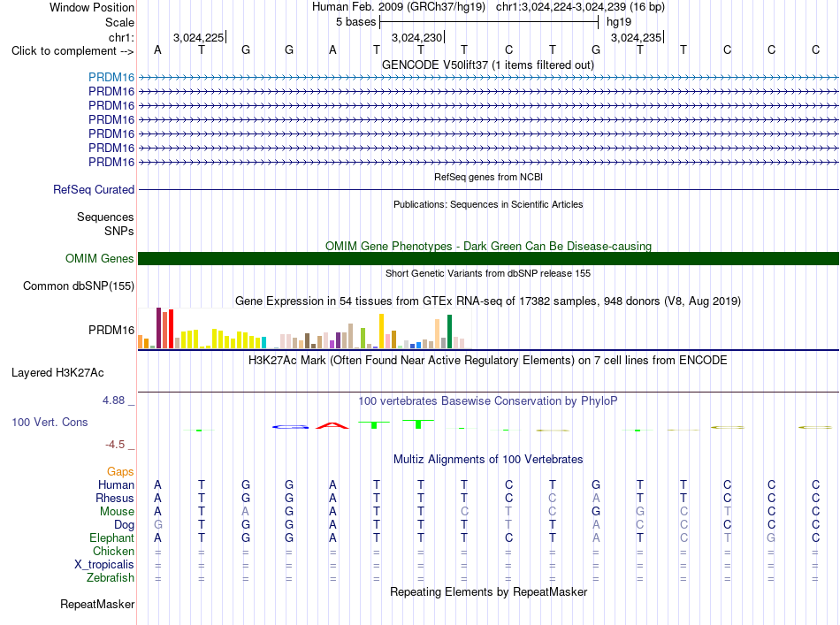The image size is (840, 625).
Task: Click the hg19 label next to scale bar
Action: pyautogui.click(x=619, y=22)
